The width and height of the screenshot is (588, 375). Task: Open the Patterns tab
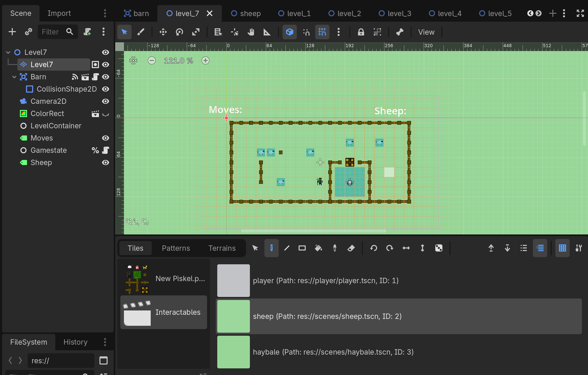(x=176, y=248)
